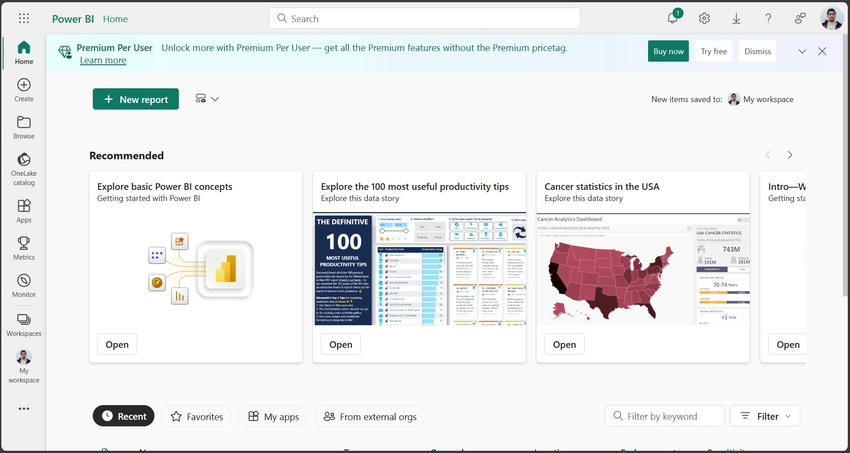Open the user profile avatar

[832, 18]
